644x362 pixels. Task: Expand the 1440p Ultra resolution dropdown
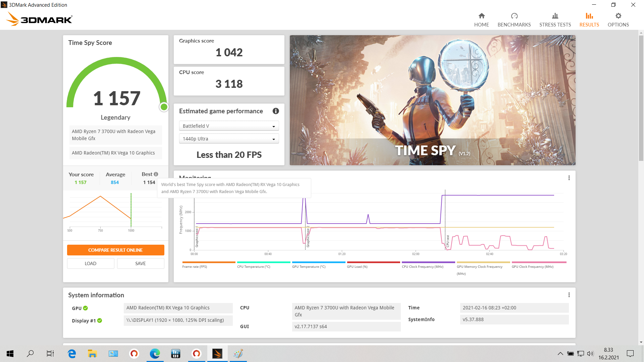pyautogui.click(x=229, y=139)
